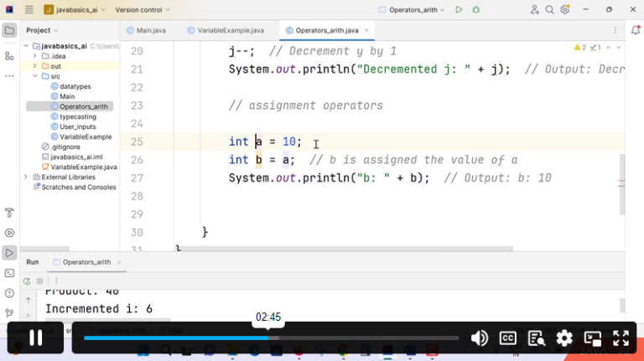Open editor tabs more-options menu
The image size is (644, 361).
pyautogui.click(x=615, y=30)
